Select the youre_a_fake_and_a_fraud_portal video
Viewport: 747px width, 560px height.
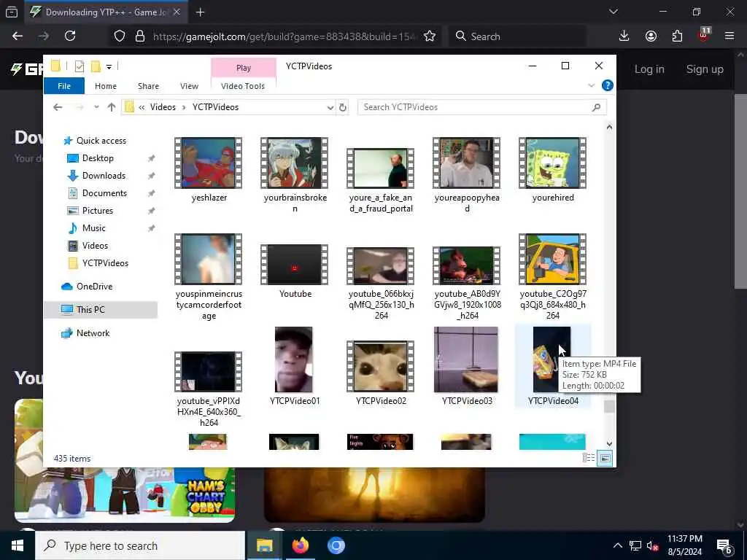click(x=381, y=179)
